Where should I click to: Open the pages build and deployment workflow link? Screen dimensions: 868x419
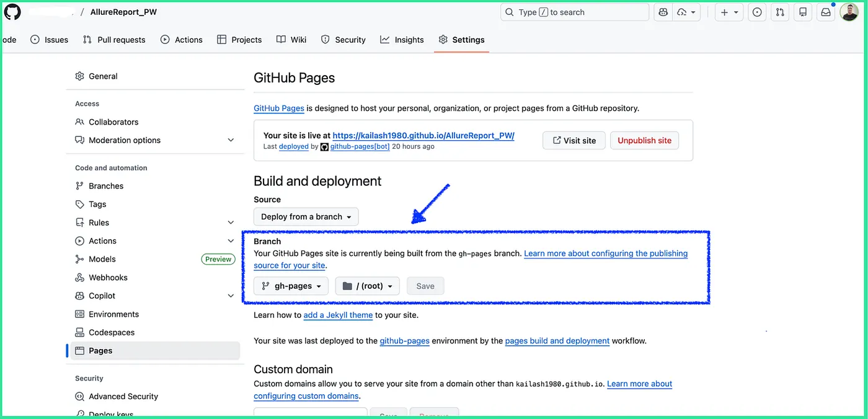(557, 341)
